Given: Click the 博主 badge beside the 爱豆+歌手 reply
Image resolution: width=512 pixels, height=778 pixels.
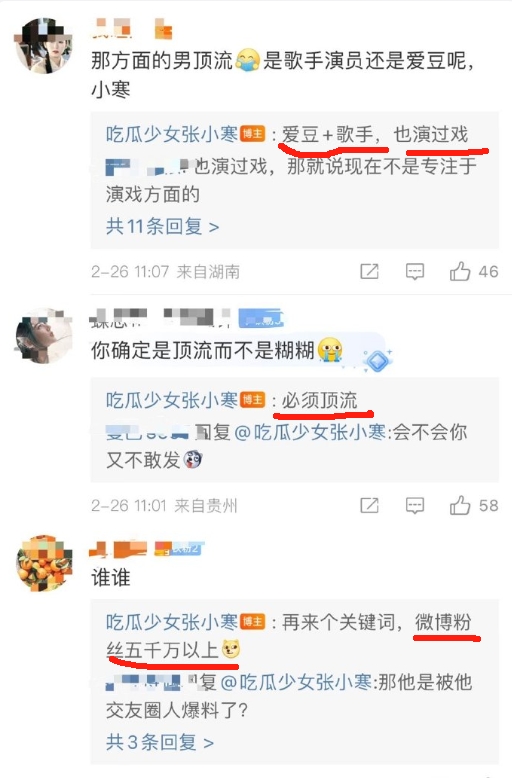Looking at the screenshot, I should 253,134.
